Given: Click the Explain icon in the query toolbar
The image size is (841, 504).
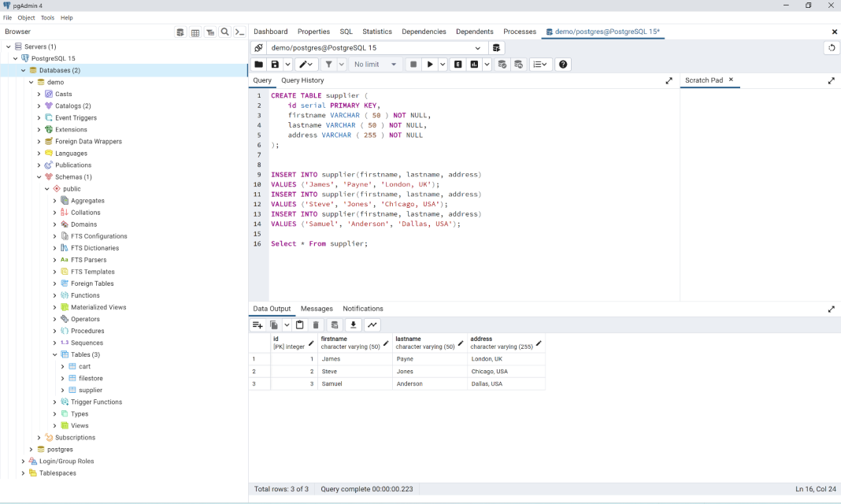Looking at the screenshot, I should pos(458,64).
